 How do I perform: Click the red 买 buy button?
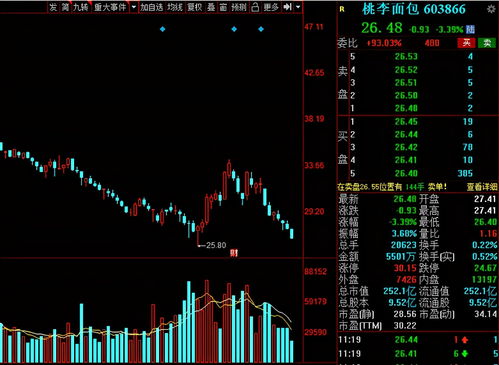click(466, 43)
